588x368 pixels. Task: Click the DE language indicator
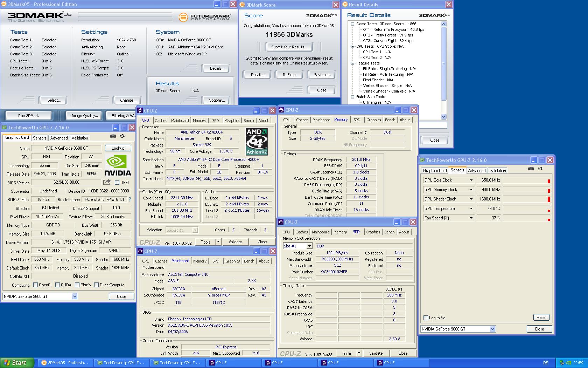(x=546, y=363)
